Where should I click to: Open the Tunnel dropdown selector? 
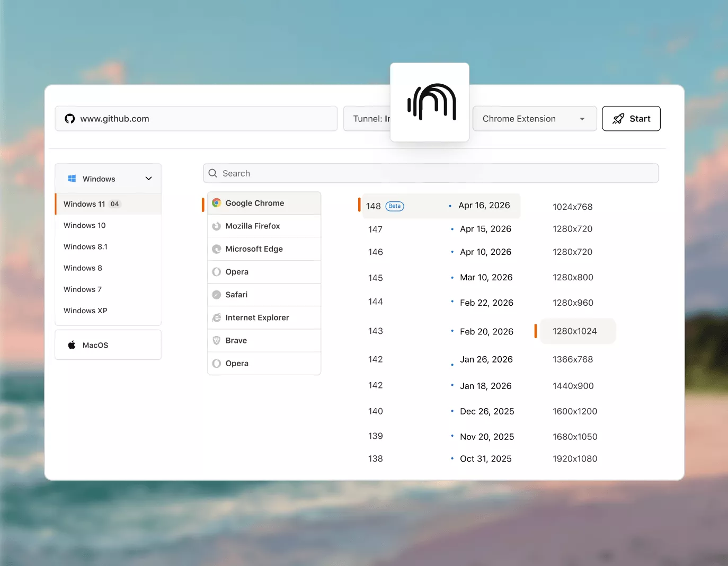click(x=367, y=119)
